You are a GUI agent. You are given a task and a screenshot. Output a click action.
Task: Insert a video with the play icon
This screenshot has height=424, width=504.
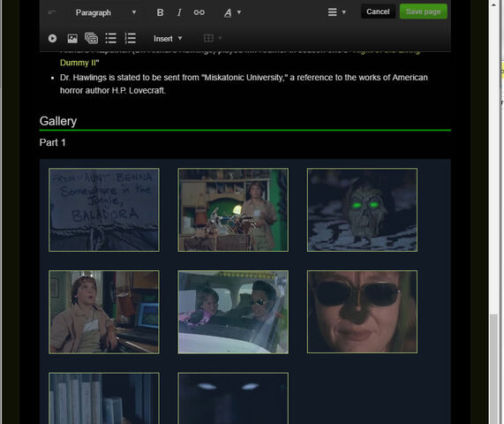click(x=52, y=39)
